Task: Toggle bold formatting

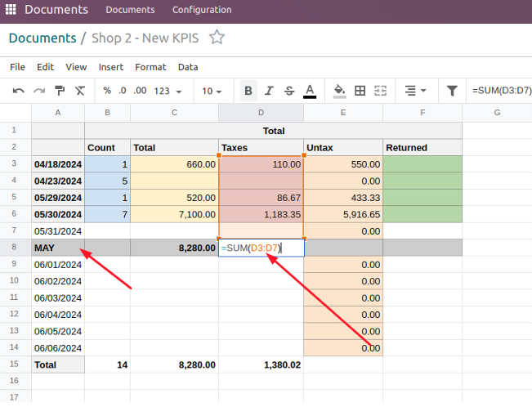Action: [x=248, y=91]
